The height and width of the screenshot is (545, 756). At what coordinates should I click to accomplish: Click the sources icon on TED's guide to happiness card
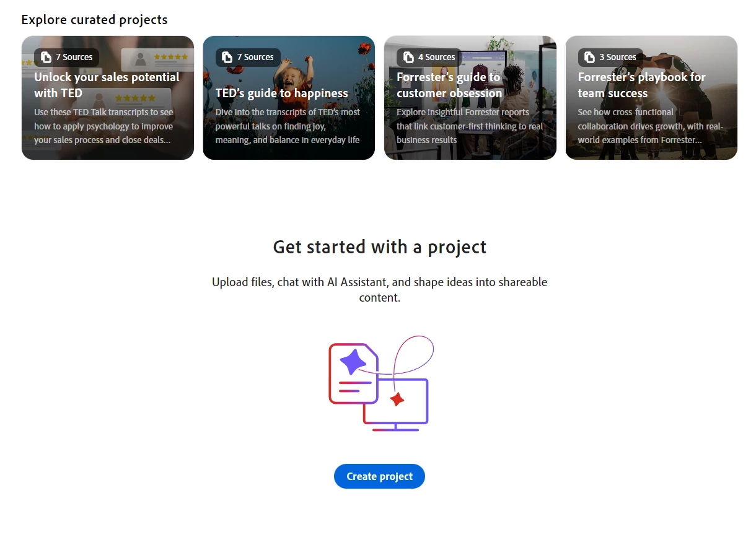[227, 57]
